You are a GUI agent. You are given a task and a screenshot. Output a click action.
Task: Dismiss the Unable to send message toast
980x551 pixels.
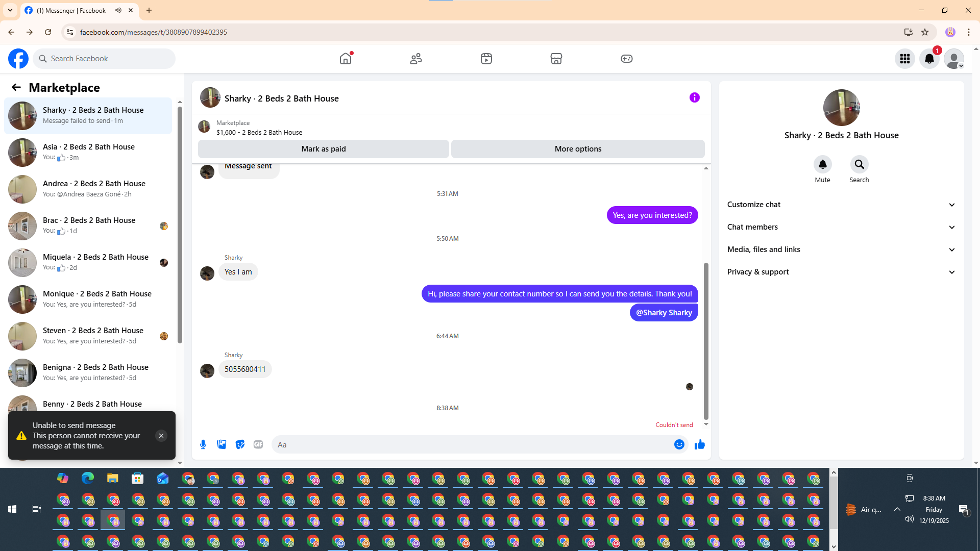(x=161, y=436)
